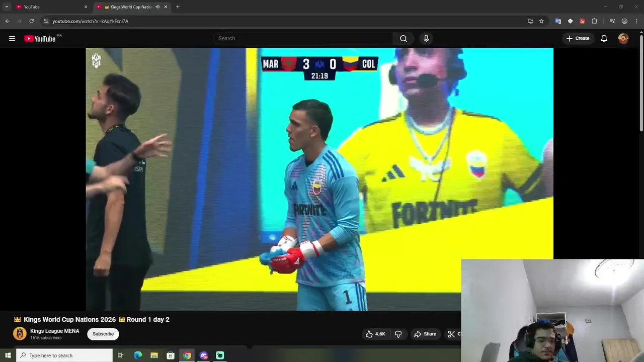Image resolution: width=644 pixels, height=362 pixels.
Task: Subscribe to Kings League MENA
Action: pos(103,334)
